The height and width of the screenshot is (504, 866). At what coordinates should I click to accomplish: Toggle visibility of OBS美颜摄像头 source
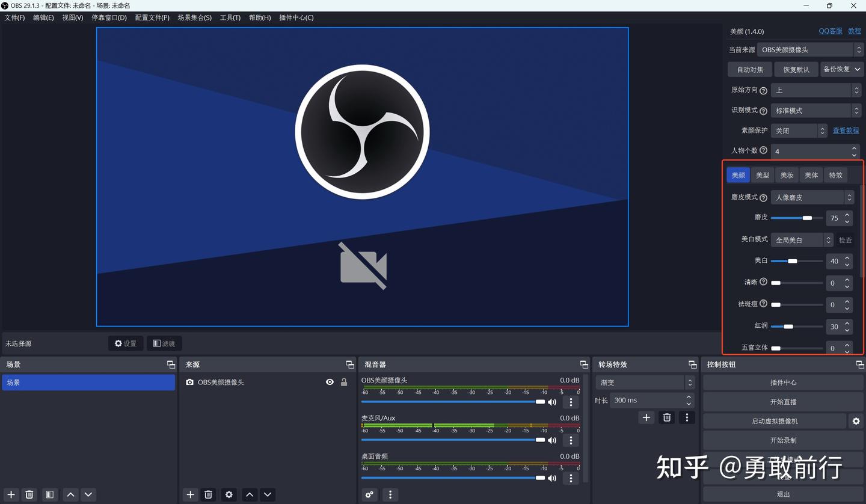click(330, 382)
